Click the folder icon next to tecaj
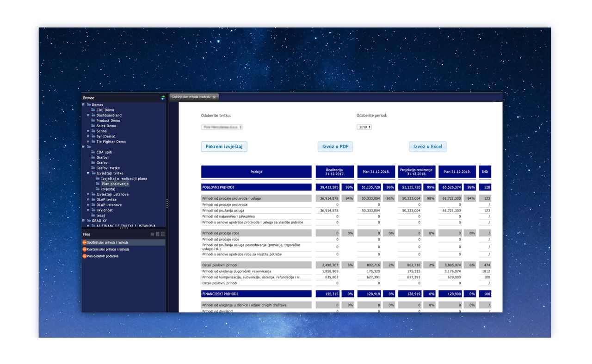Viewport: 592px width, 364px height. [93, 216]
